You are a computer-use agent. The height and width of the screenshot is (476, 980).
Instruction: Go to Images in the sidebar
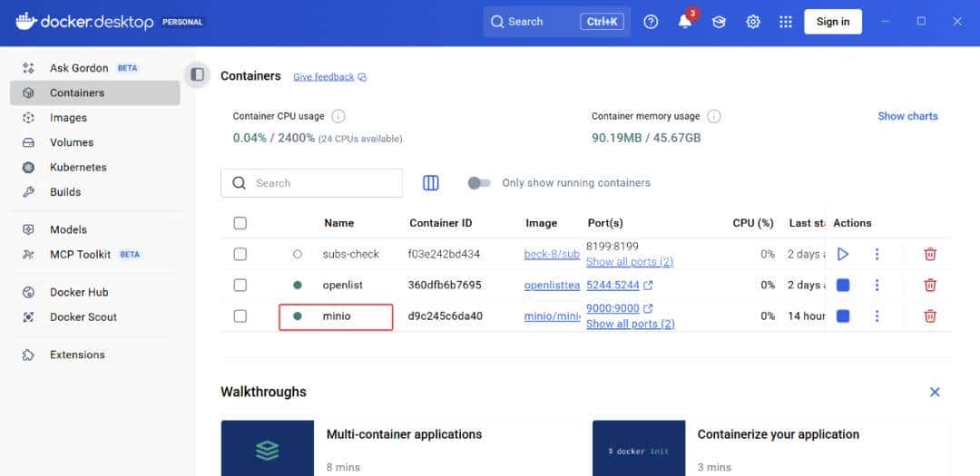point(68,118)
